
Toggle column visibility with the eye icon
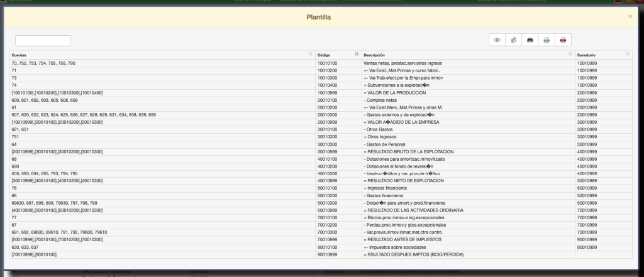497,40
